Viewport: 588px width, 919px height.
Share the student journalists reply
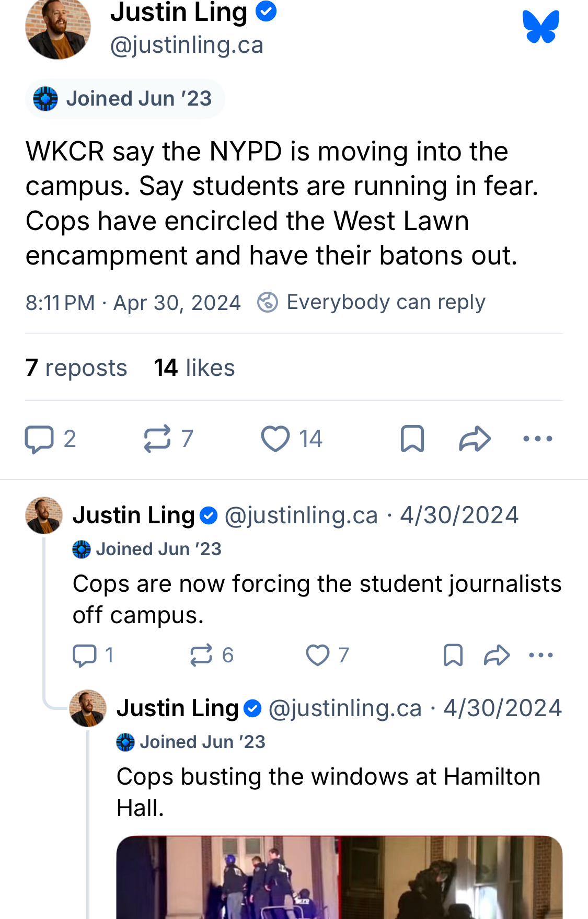497,656
